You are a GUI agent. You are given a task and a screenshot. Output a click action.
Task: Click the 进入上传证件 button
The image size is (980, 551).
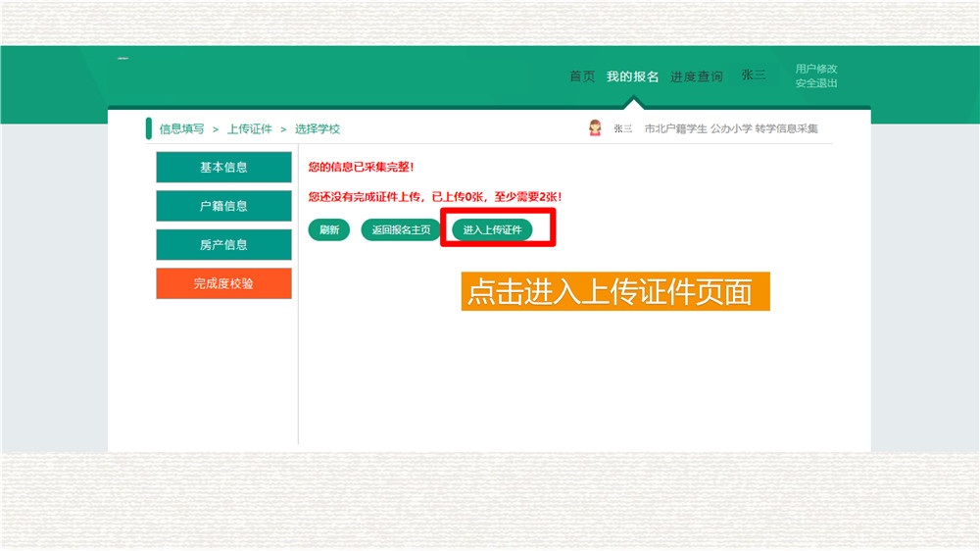493,229
